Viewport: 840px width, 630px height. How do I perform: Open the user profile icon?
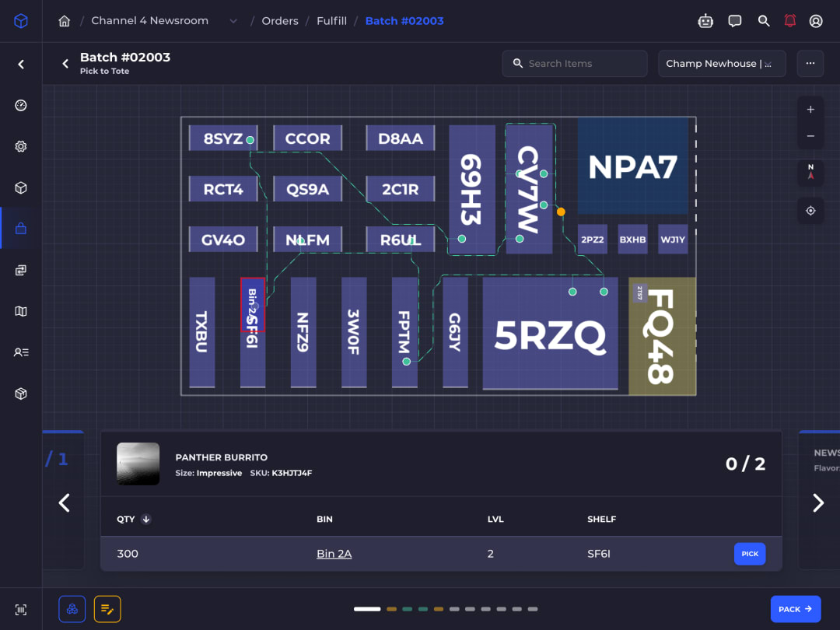tap(815, 21)
